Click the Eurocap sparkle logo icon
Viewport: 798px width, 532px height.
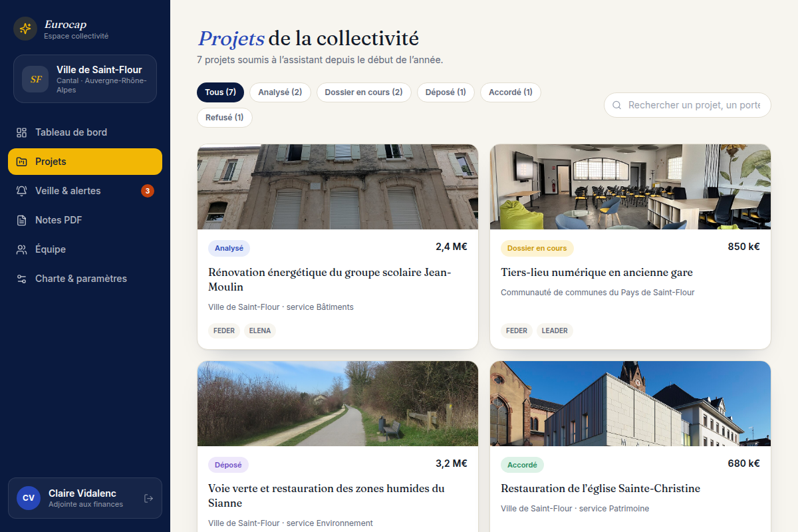(x=25, y=29)
